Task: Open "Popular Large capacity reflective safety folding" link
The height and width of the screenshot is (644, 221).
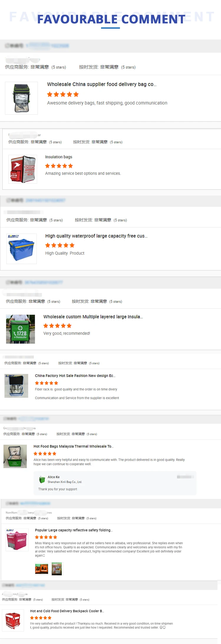Action: [x=74, y=530]
